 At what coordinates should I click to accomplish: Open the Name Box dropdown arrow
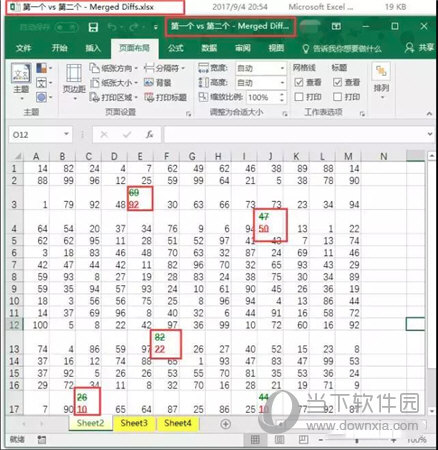[x=66, y=134]
